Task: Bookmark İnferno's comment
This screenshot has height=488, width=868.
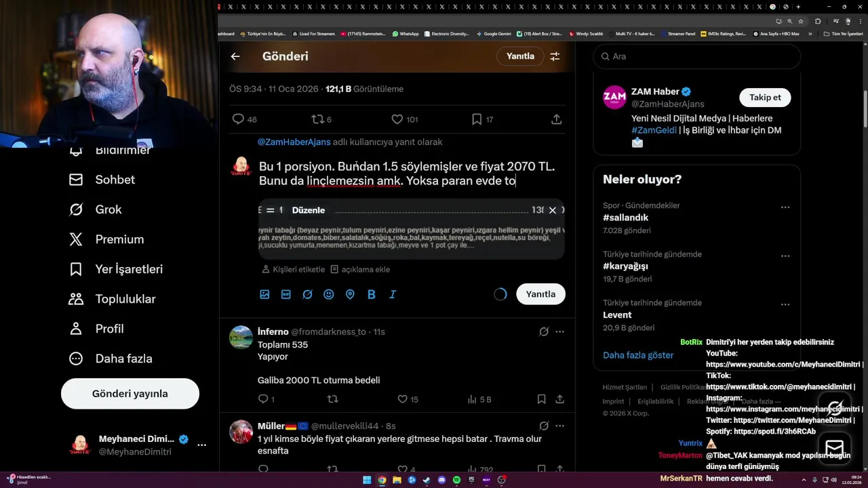Action: tap(541, 399)
